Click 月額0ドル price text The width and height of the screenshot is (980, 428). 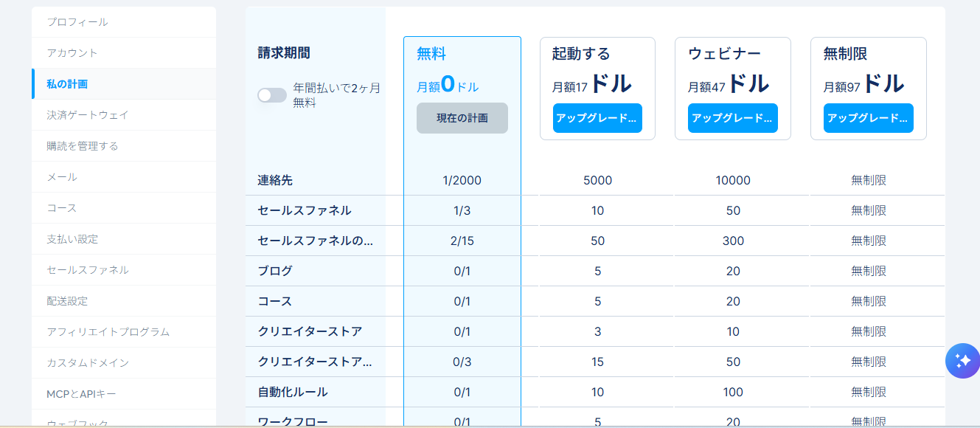pos(448,85)
